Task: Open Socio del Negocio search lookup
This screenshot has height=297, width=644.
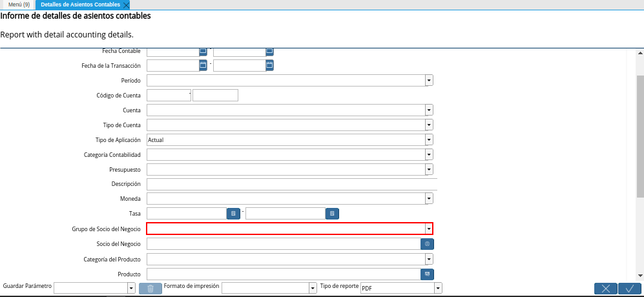Action: [x=427, y=244]
